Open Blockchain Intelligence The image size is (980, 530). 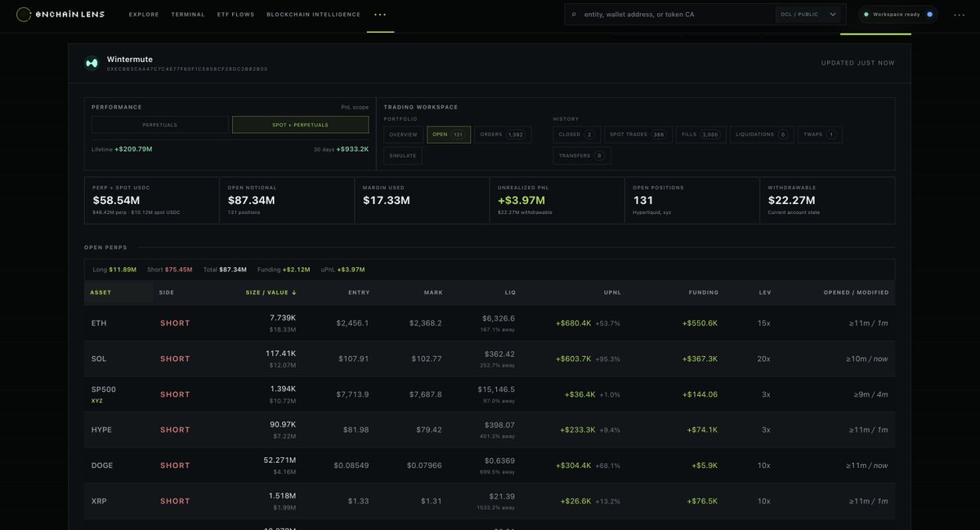click(x=313, y=15)
